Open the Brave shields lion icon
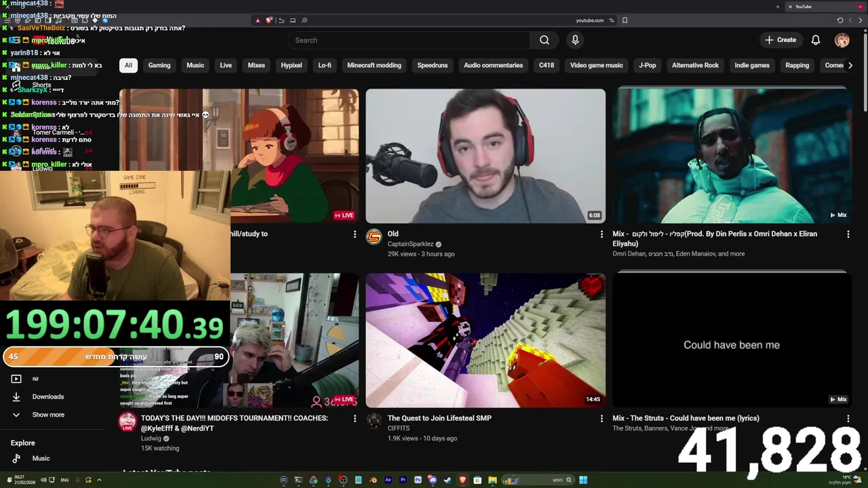This screenshot has width=868, height=488. [x=269, y=20]
